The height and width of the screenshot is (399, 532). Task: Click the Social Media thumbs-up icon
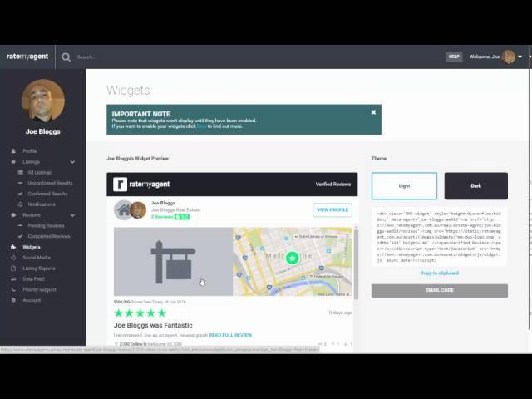13,258
